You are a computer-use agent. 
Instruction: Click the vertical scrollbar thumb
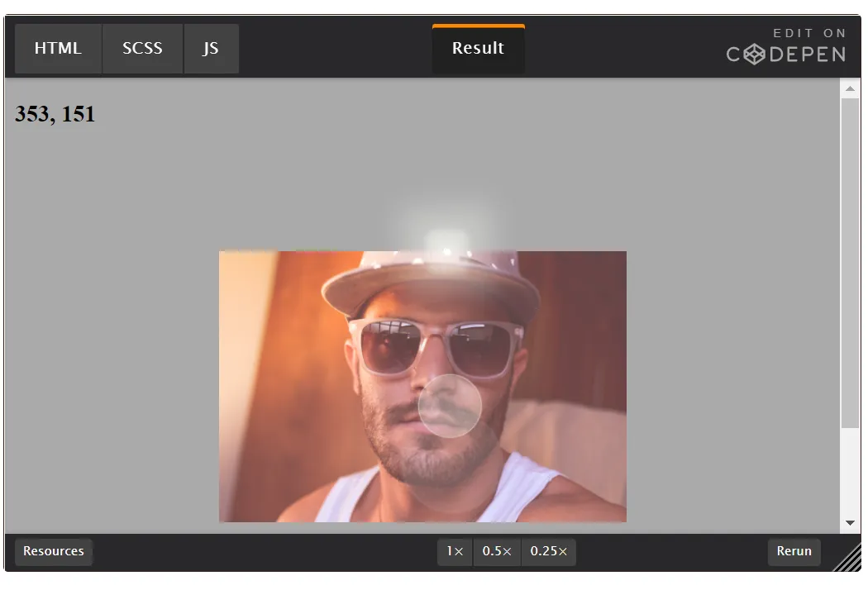[851, 263]
